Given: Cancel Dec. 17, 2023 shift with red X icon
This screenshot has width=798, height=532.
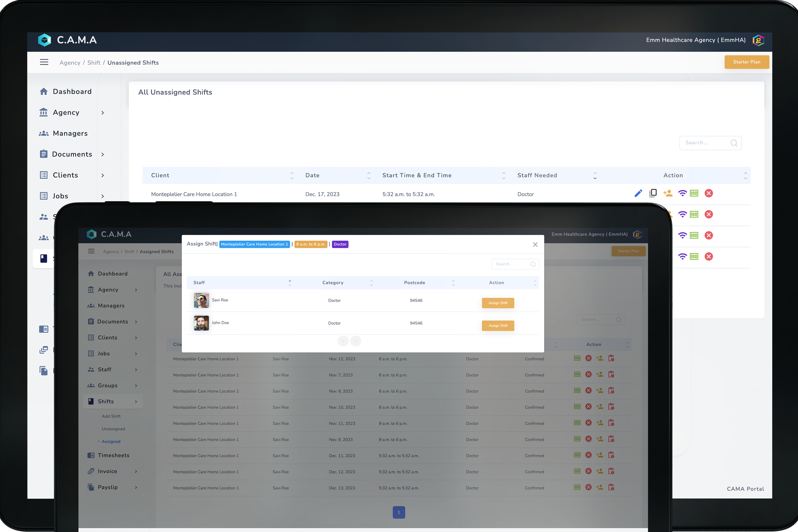Looking at the screenshot, I should pyautogui.click(x=709, y=193).
